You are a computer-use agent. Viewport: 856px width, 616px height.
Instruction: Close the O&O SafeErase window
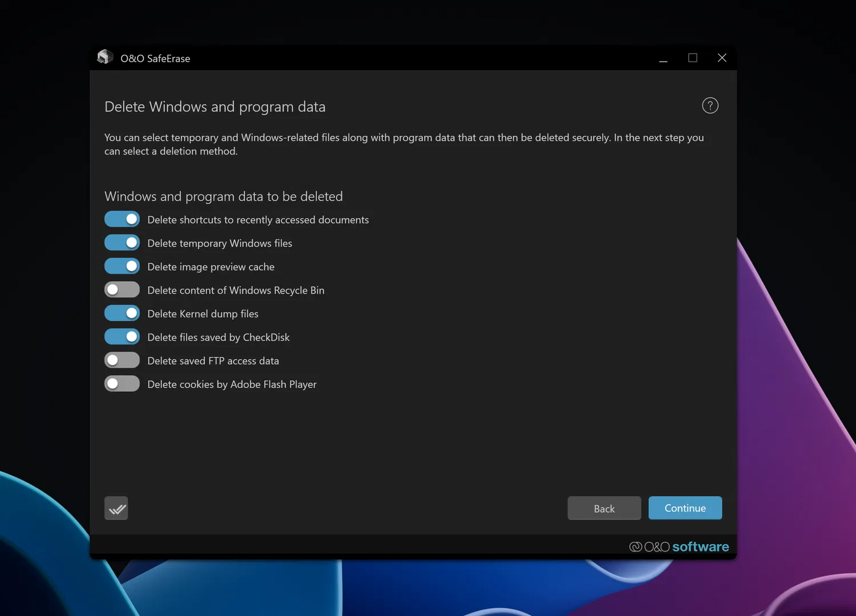point(722,58)
